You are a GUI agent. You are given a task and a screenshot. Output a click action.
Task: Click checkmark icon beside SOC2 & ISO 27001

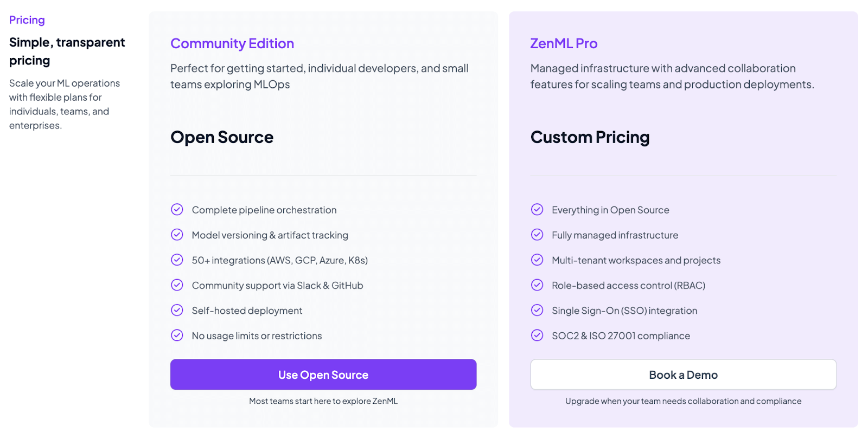pos(537,335)
